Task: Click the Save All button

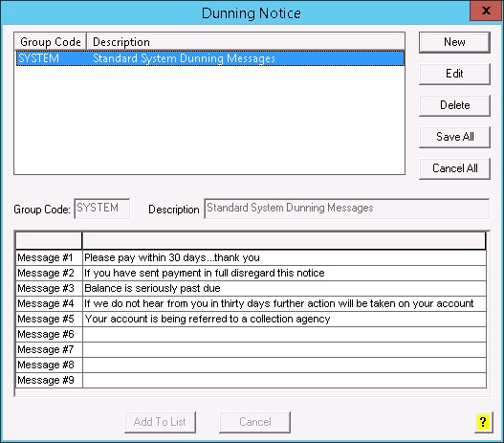Action: coord(454,137)
